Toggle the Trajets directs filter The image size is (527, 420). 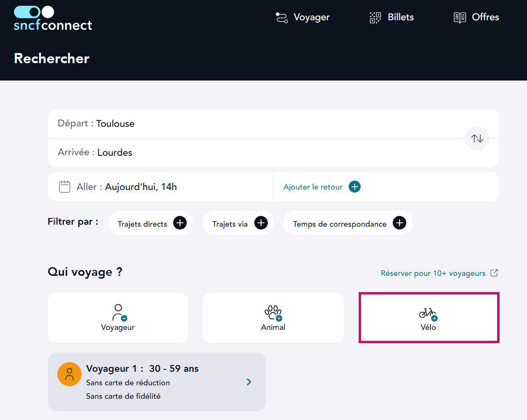click(x=150, y=223)
